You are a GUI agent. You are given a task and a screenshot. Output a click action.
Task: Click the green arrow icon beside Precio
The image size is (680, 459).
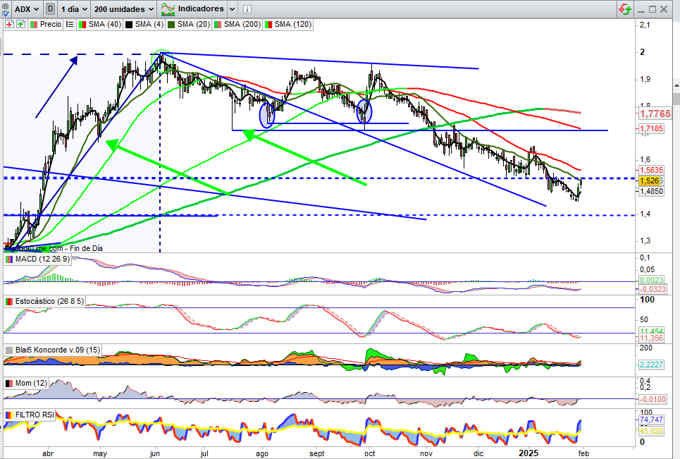20,22
